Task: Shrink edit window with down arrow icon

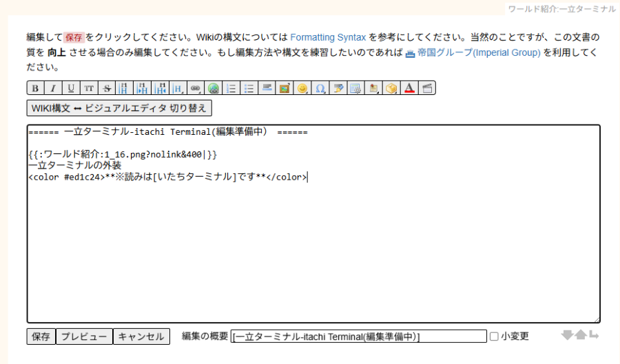Action: click(567, 335)
